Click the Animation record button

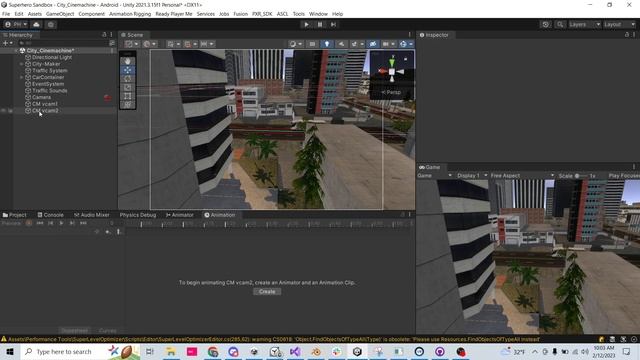pyautogui.click(x=29, y=223)
